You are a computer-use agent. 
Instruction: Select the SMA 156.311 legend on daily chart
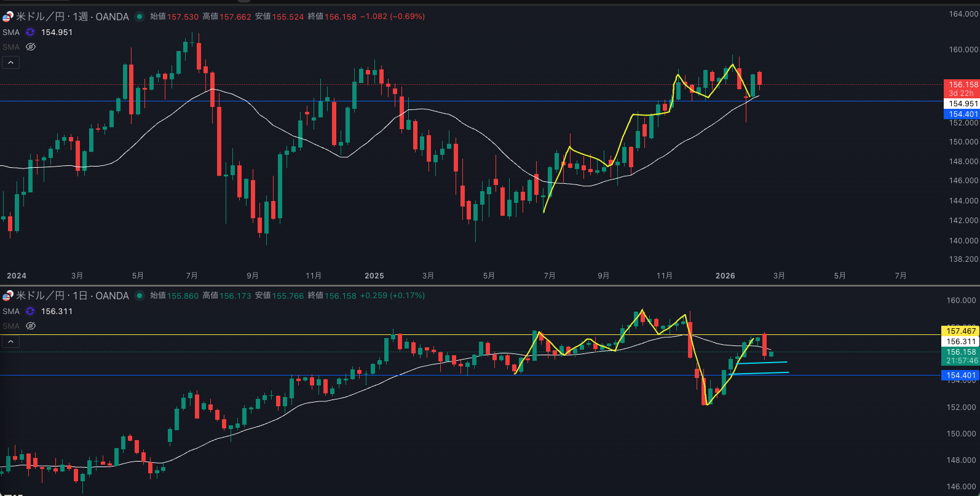[11, 311]
